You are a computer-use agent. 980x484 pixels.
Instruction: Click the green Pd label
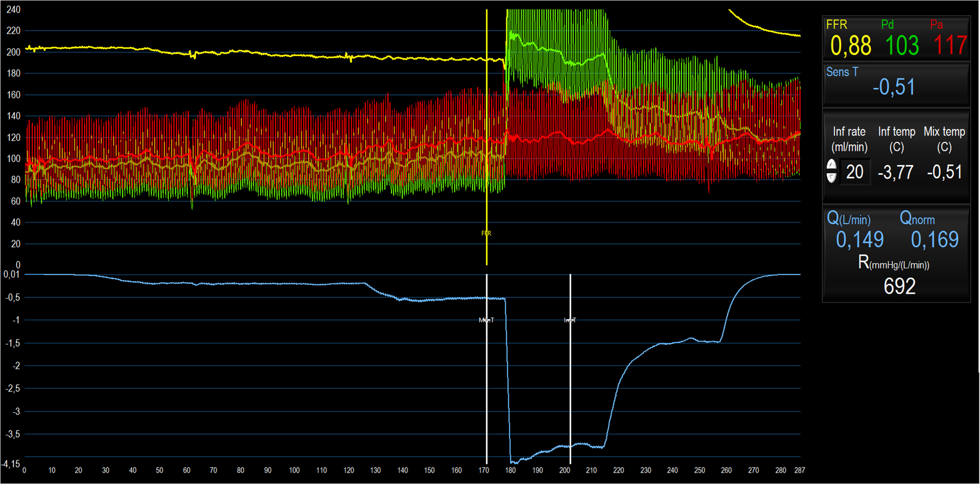888,24
